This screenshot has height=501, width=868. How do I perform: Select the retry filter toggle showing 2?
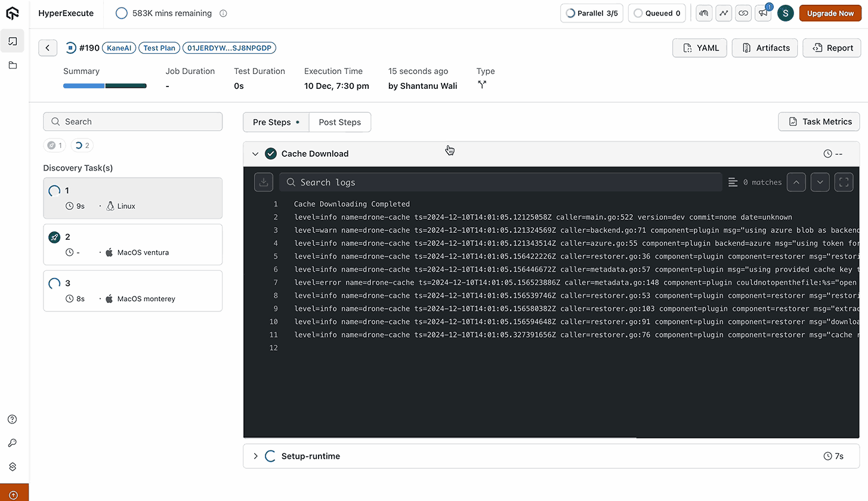pyautogui.click(x=82, y=145)
